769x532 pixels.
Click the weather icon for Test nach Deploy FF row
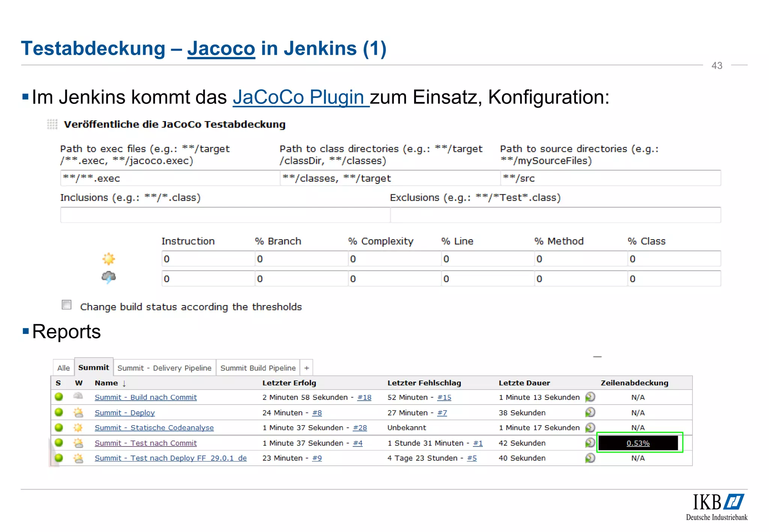78,458
